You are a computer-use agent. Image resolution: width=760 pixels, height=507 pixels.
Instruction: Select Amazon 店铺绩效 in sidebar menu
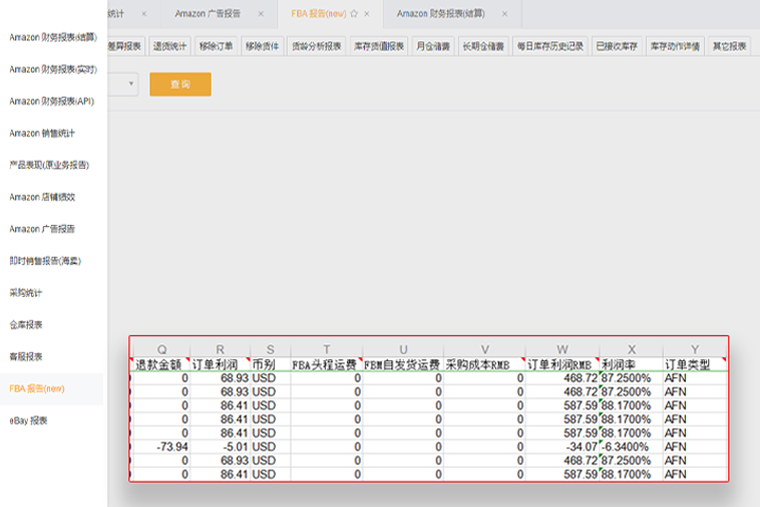point(42,197)
